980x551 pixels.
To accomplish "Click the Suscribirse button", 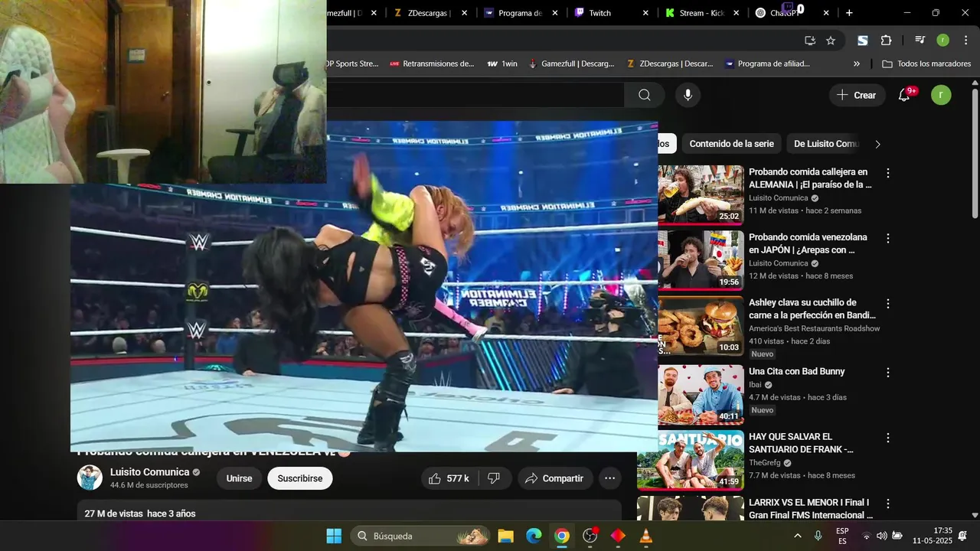I will point(300,478).
